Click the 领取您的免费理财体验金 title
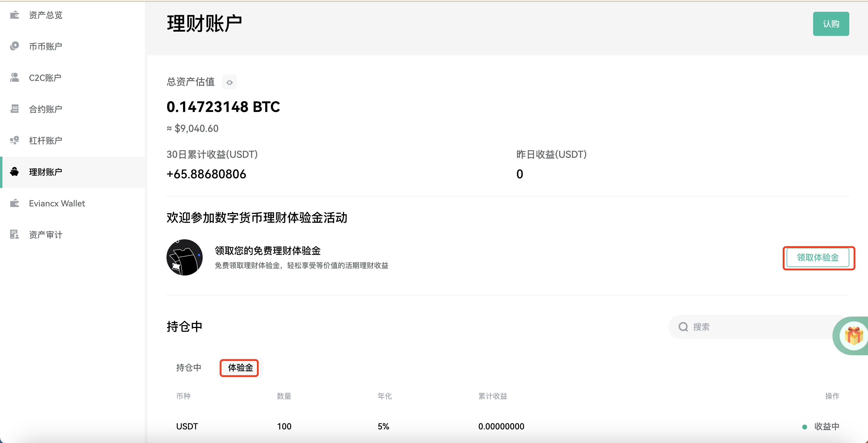This screenshot has width=868, height=443. (x=268, y=250)
